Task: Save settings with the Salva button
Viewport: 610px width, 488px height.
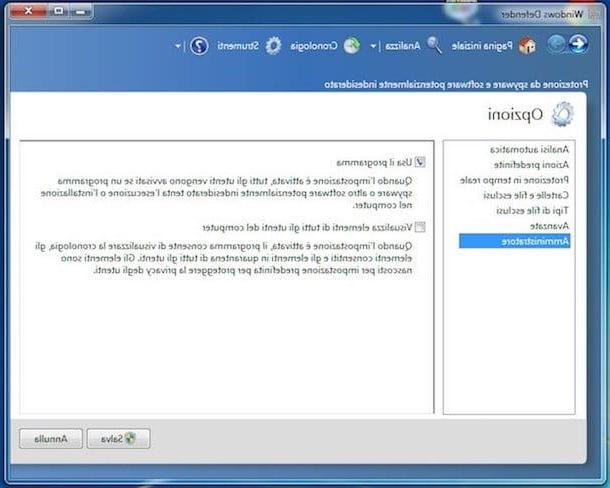Action: coord(118,439)
